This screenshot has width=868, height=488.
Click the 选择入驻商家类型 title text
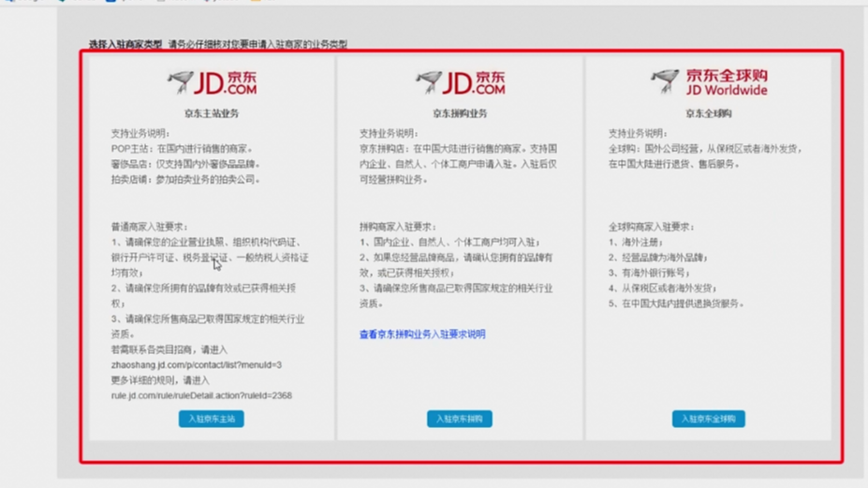click(125, 44)
